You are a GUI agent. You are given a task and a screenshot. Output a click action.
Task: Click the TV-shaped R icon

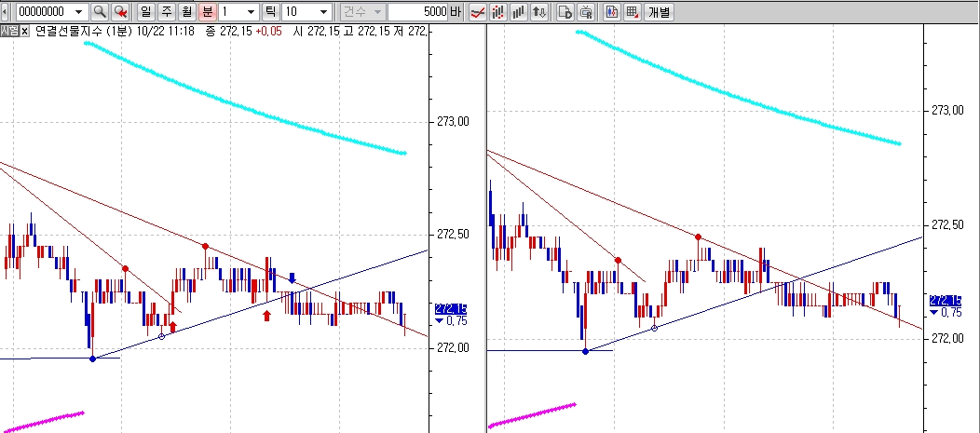(586, 12)
